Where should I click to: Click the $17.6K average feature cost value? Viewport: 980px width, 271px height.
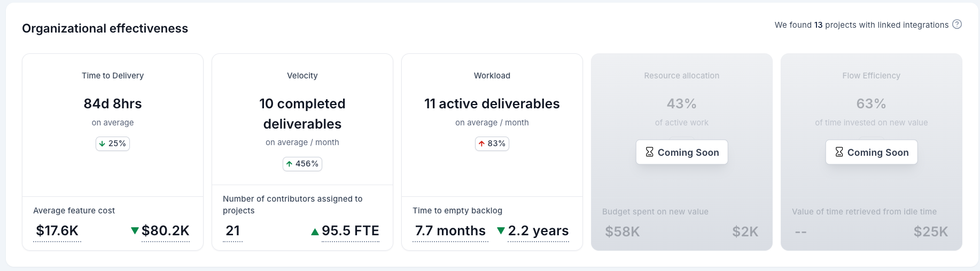[x=57, y=231]
